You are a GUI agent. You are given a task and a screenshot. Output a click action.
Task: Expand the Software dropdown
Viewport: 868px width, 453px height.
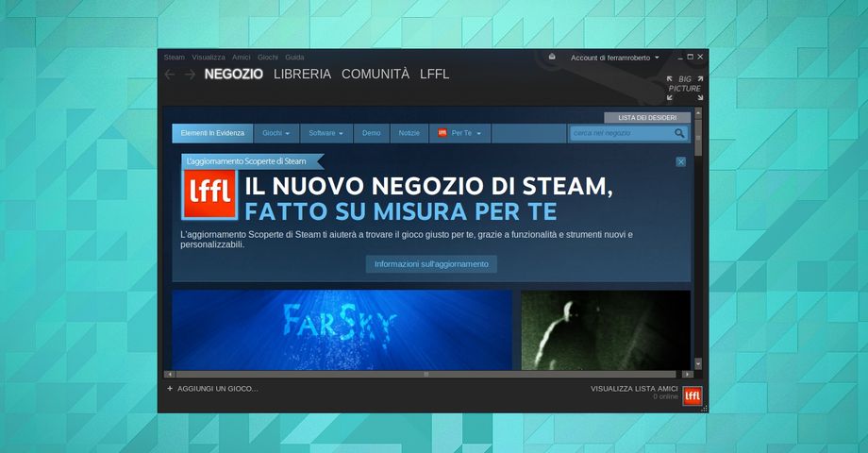[x=325, y=133]
